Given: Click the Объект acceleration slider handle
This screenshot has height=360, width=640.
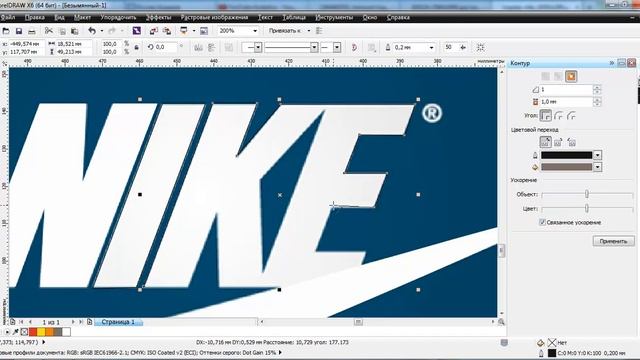Looking at the screenshot, I should (x=587, y=194).
